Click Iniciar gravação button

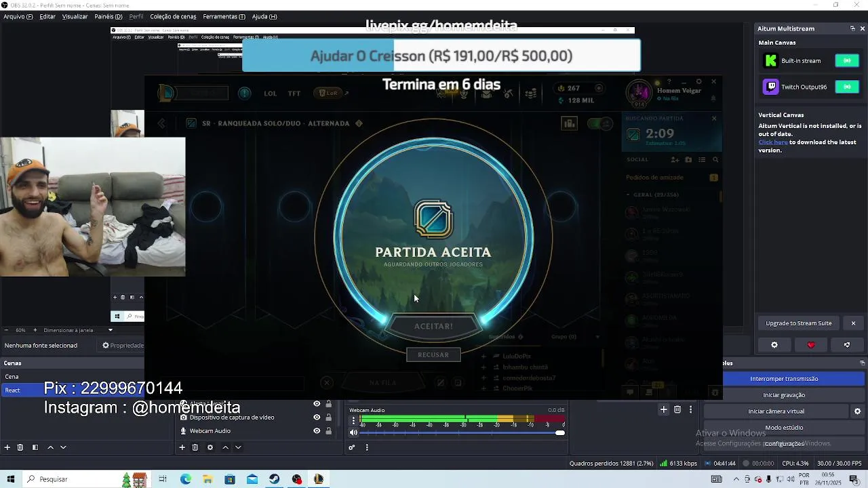784,395
